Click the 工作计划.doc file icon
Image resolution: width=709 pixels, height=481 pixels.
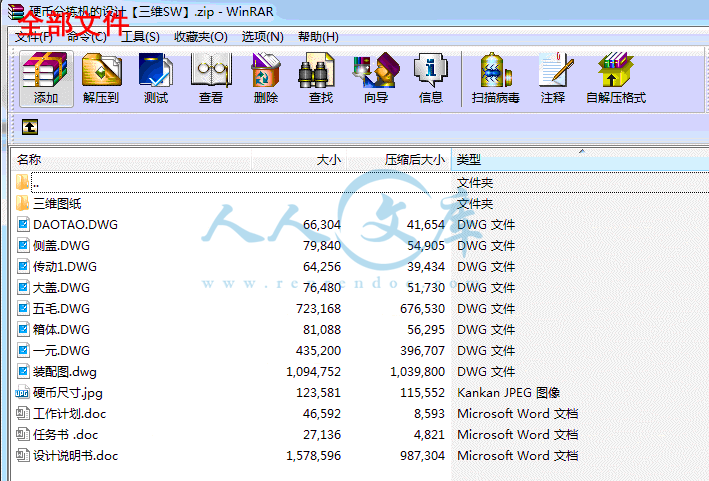pos(23,414)
